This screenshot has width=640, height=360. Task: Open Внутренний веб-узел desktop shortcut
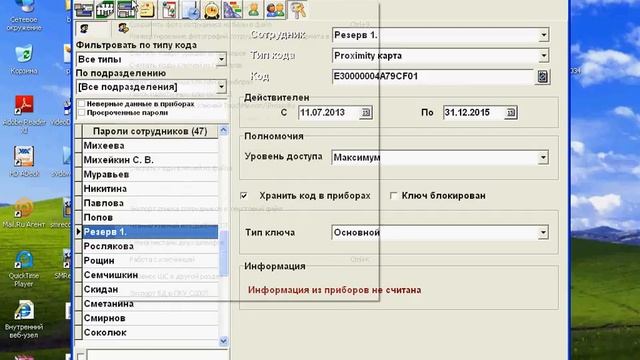(24, 320)
